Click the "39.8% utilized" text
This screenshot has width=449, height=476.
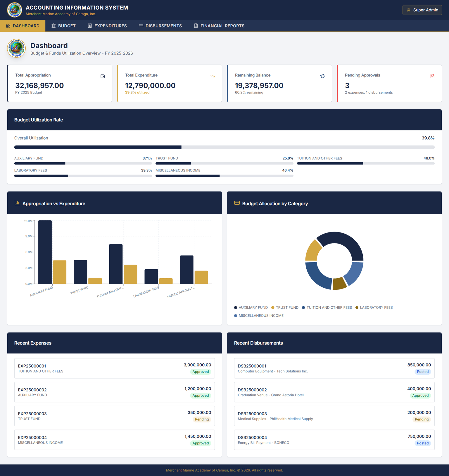137,93
